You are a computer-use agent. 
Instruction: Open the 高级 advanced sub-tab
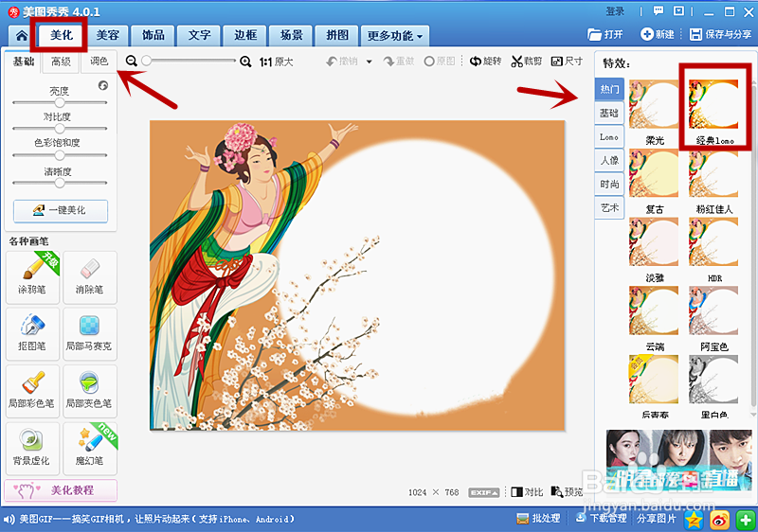(x=61, y=62)
